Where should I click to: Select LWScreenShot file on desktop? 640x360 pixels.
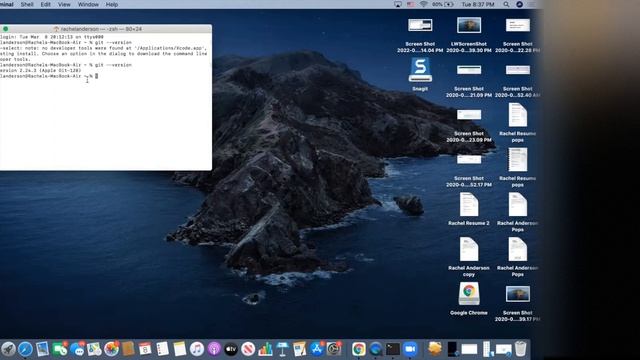(x=469, y=35)
